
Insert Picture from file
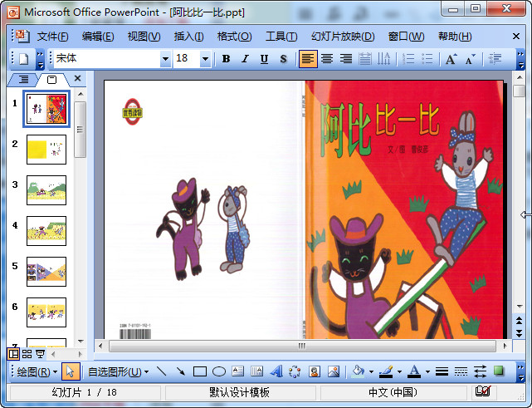click(x=334, y=371)
